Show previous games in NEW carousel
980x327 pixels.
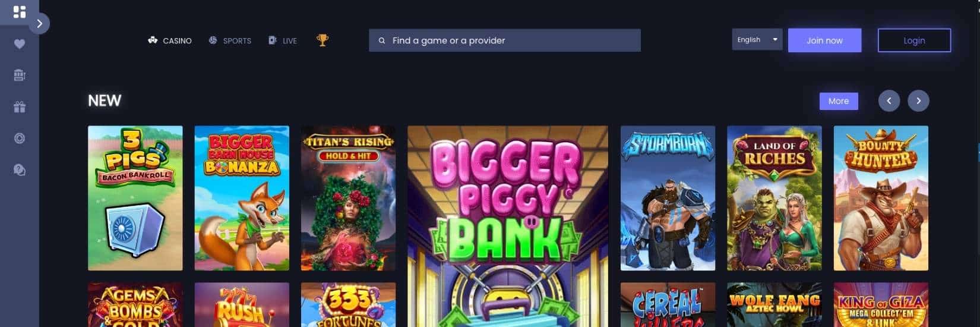pos(889,101)
